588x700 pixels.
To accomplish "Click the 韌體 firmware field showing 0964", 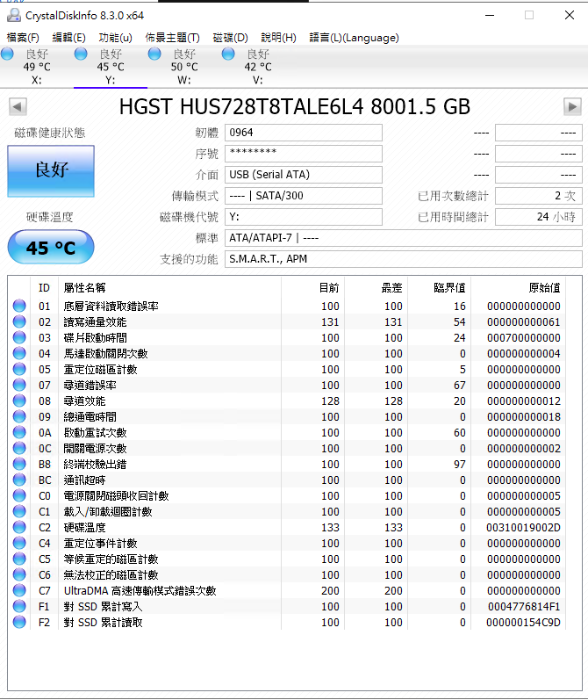I will pos(304,133).
